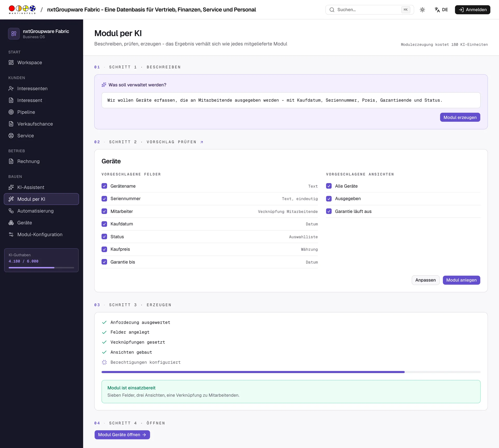Click the check icon beside 'Felder angelegt'
The height and width of the screenshot is (448, 499).
pos(104,332)
